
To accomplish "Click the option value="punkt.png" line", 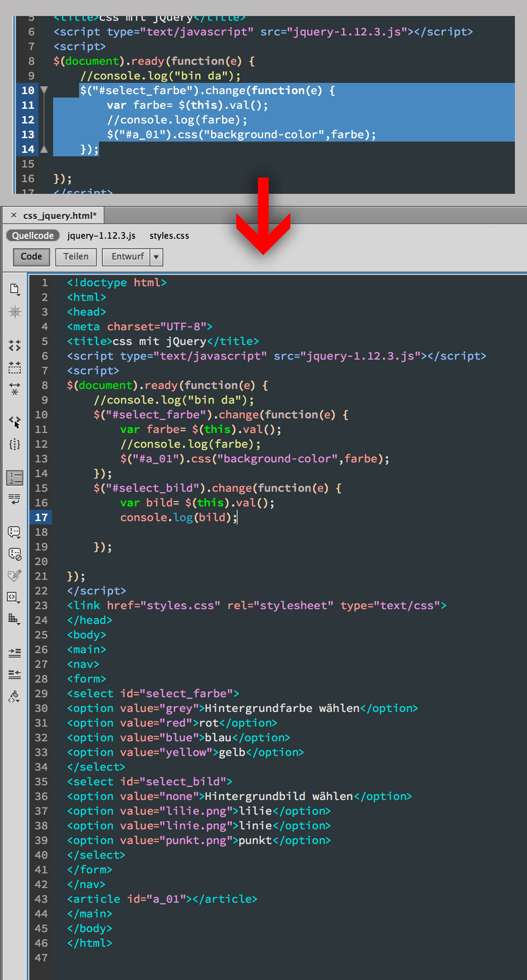I will pos(199,840).
